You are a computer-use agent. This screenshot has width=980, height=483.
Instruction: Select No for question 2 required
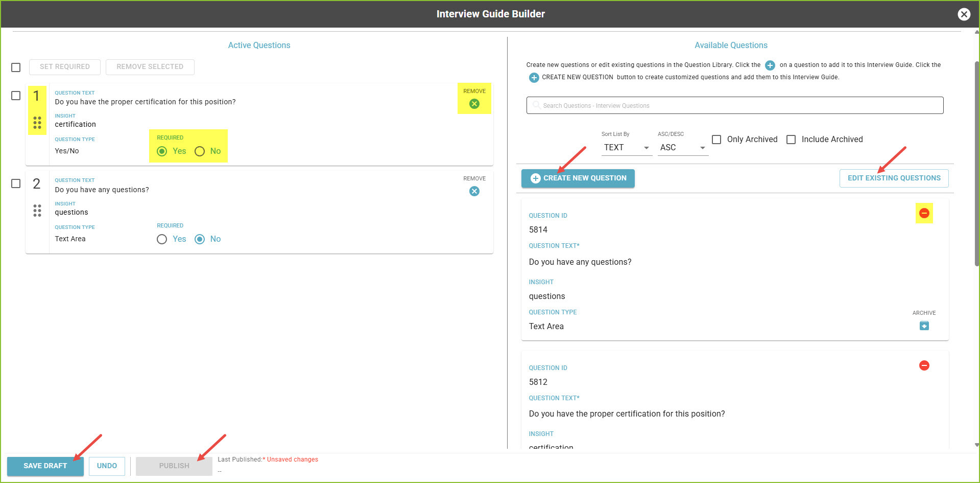point(200,239)
